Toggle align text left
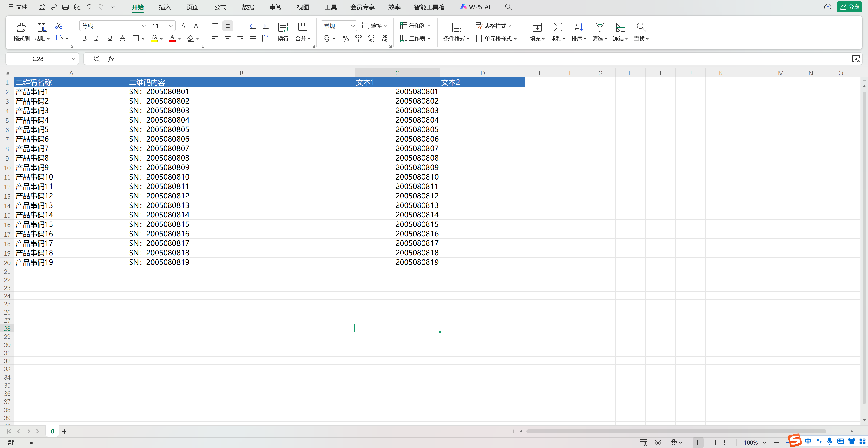The image size is (868, 448). (x=215, y=39)
